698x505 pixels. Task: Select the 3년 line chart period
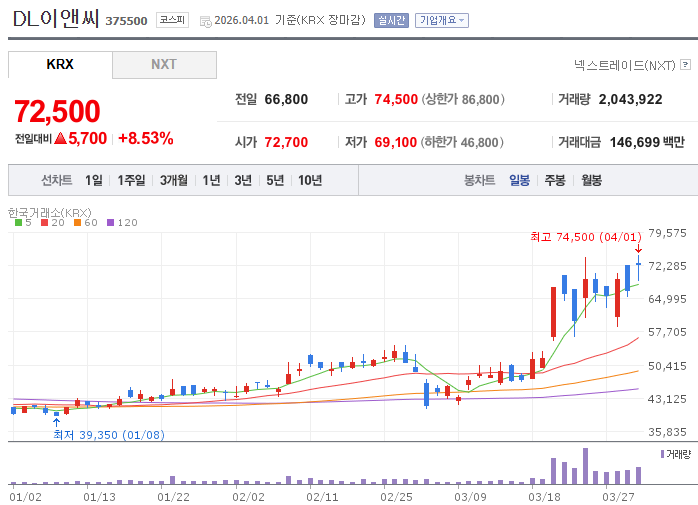click(x=243, y=180)
